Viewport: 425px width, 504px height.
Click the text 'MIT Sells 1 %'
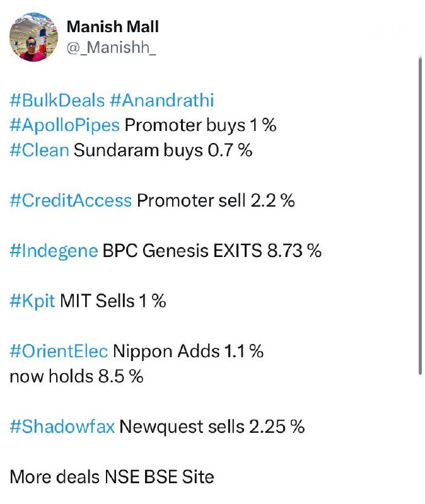pyautogui.click(x=113, y=301)
